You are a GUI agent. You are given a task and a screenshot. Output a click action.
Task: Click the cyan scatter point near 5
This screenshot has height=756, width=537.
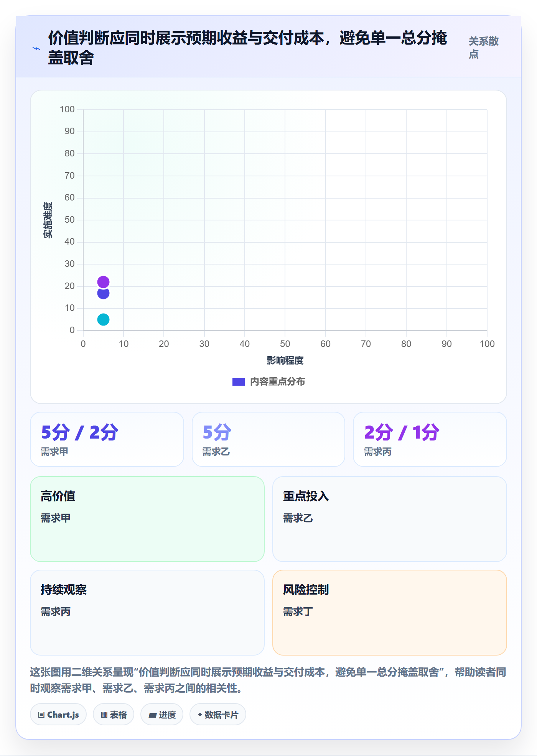tap(103, 319)
